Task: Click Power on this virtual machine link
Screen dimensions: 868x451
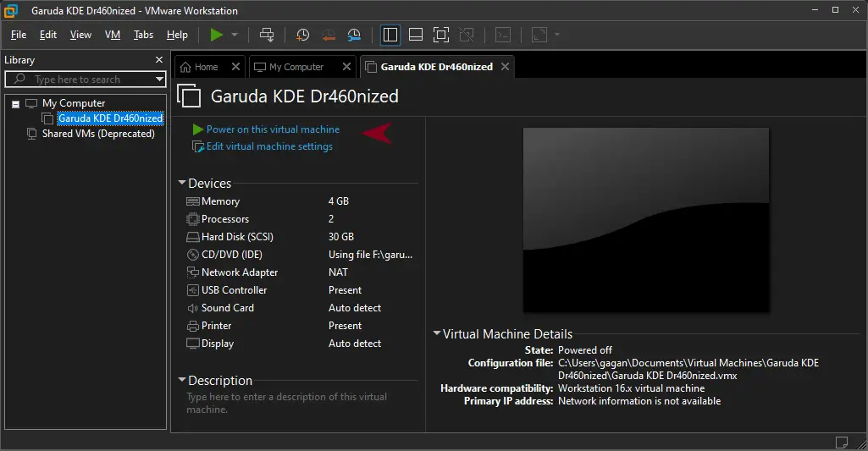Action: tap(273, 129)
